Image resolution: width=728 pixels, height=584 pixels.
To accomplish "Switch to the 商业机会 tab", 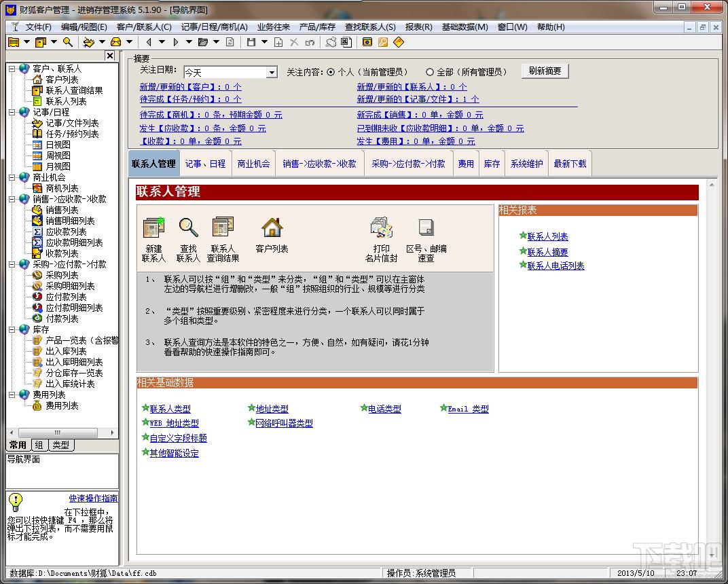I will [x=253, y=164].
